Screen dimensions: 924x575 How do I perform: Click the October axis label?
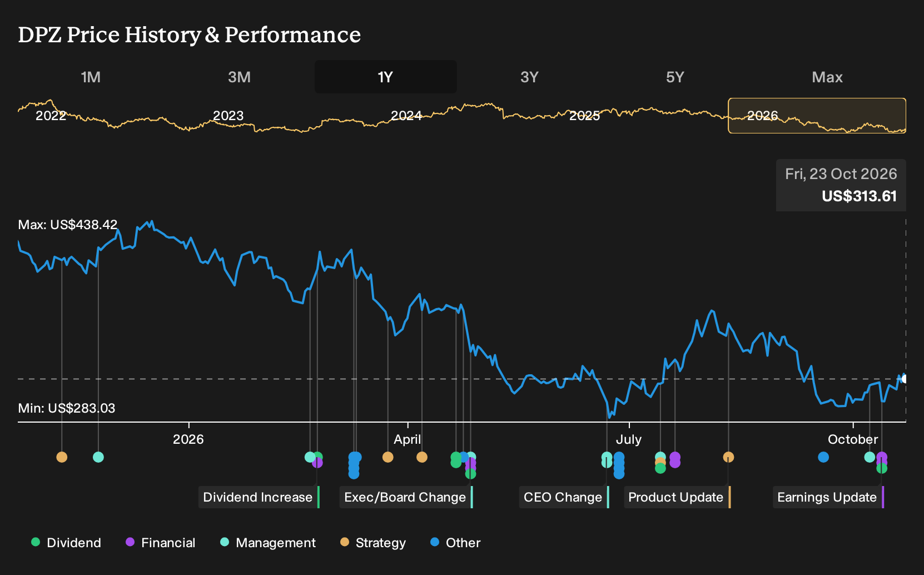(853, 439)
